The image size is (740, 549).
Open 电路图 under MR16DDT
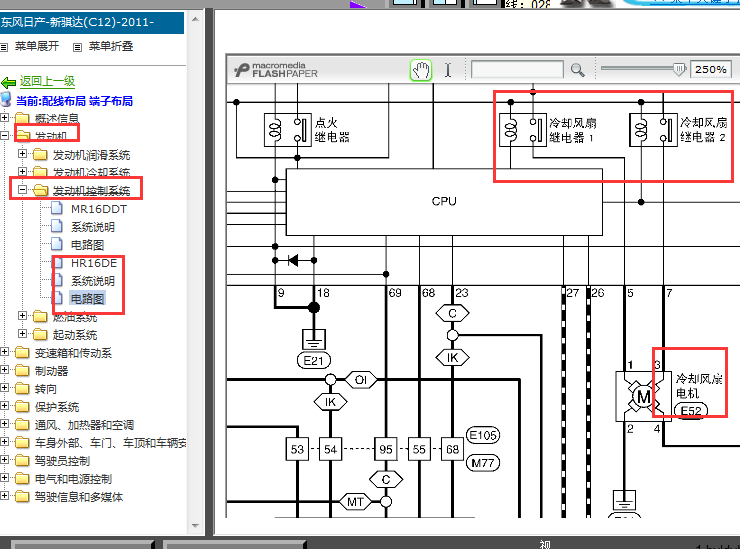(87, 245)
